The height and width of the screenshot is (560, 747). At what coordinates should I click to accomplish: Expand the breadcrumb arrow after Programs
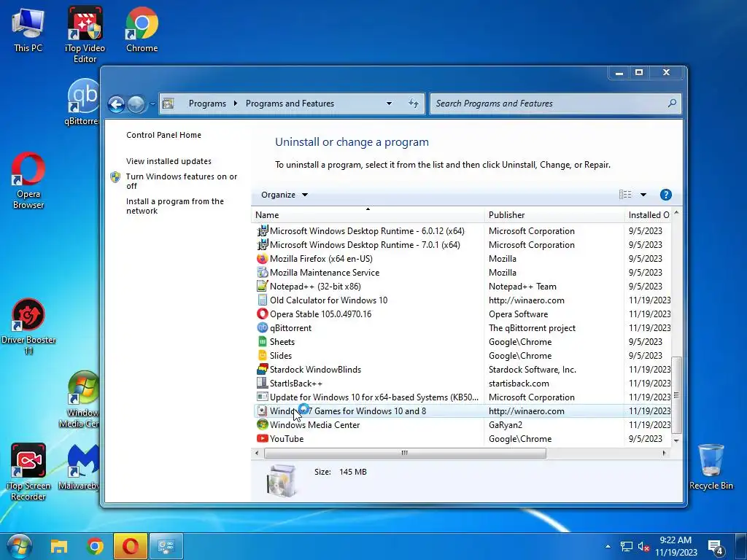236,104
